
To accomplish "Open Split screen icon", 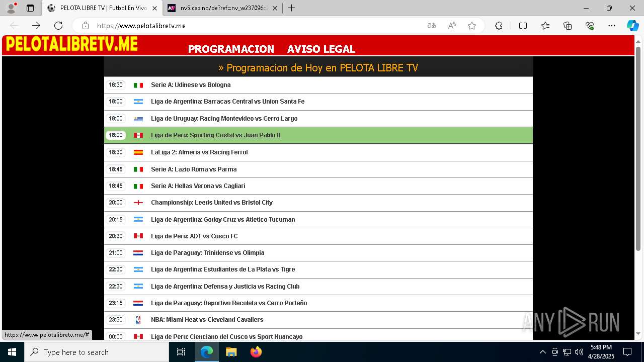I will (523, 26).
